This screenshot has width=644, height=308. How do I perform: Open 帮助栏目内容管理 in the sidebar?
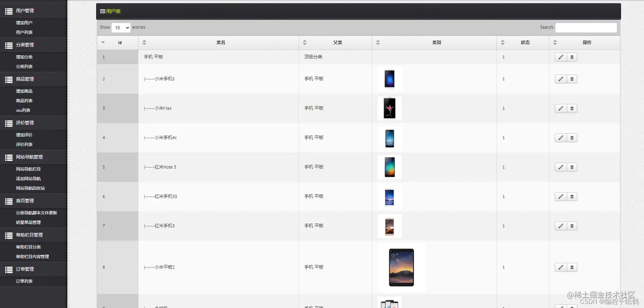tap(32, 257)
